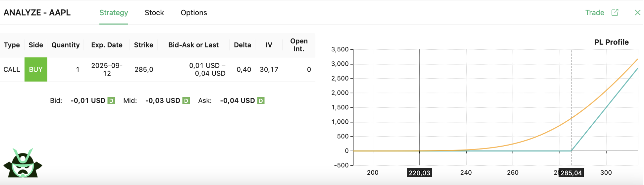
Task: Click the green D badge next to Bid
Action: coord(111,101)
